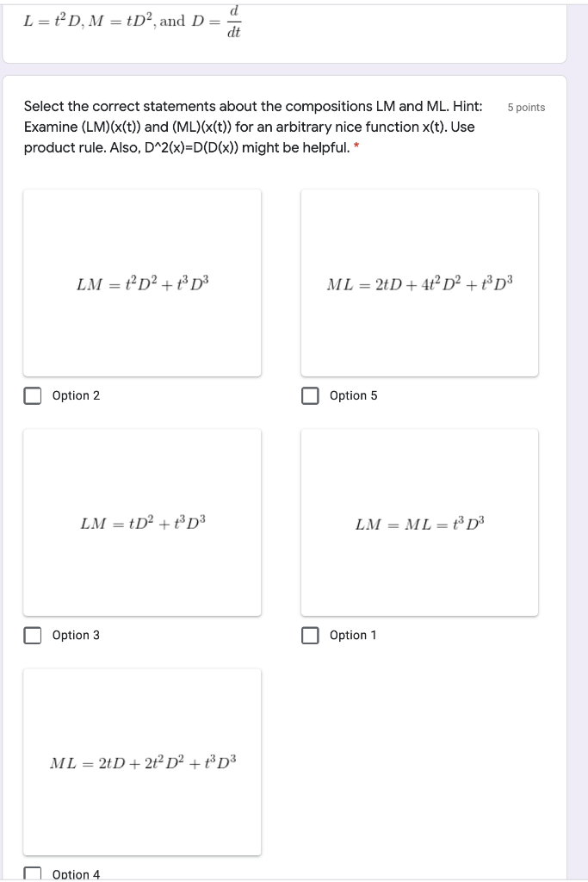Viewport: 588px width, 882px height.
Task: Click the Option 5 label text
Action: (x=352, y=395)
